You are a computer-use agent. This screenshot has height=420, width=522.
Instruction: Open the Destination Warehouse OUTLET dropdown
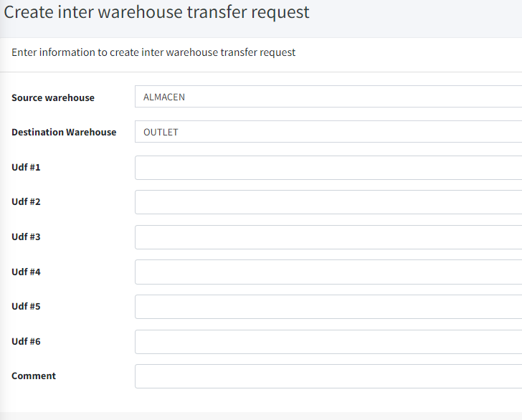click(x=328, y=132)
